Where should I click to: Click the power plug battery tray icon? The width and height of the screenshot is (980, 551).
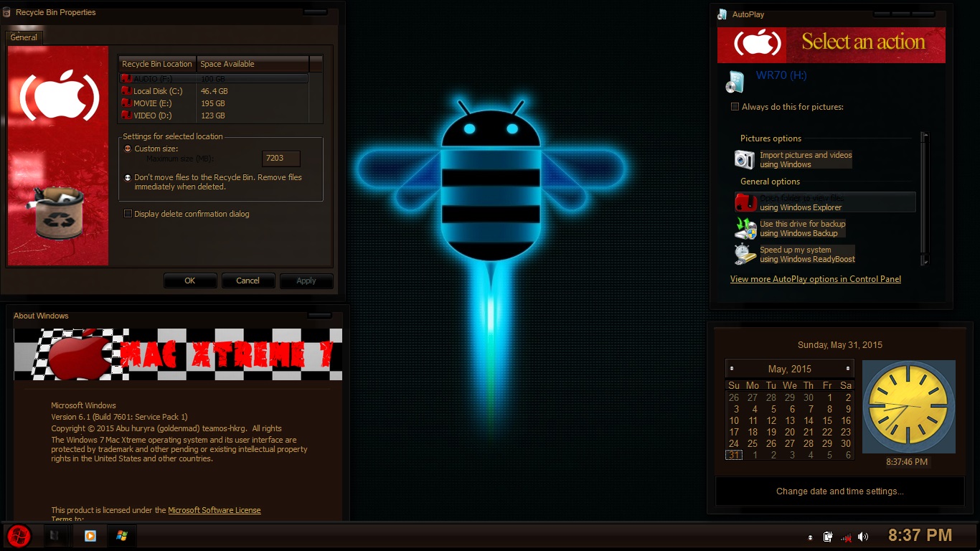[x=828, y=537]
